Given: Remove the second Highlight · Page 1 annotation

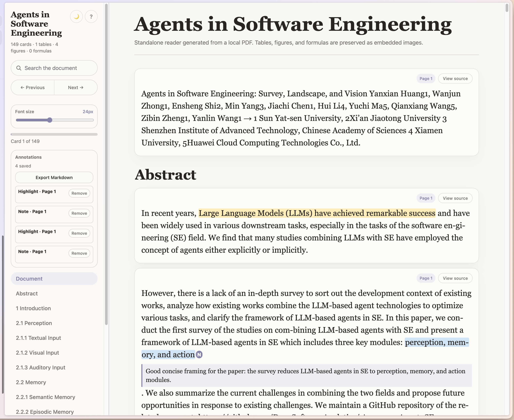Looking at the screenshot, I should click(x=79, y=233).
